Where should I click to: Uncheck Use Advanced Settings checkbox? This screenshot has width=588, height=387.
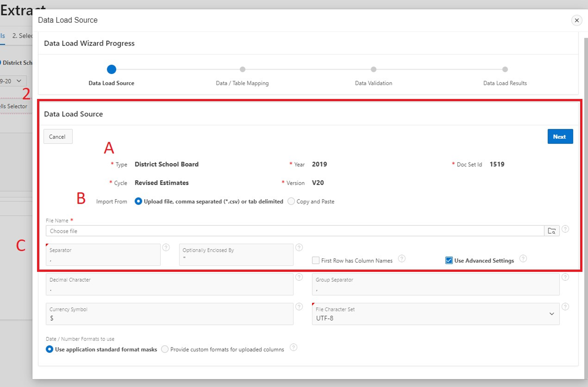tap(449, 260)
